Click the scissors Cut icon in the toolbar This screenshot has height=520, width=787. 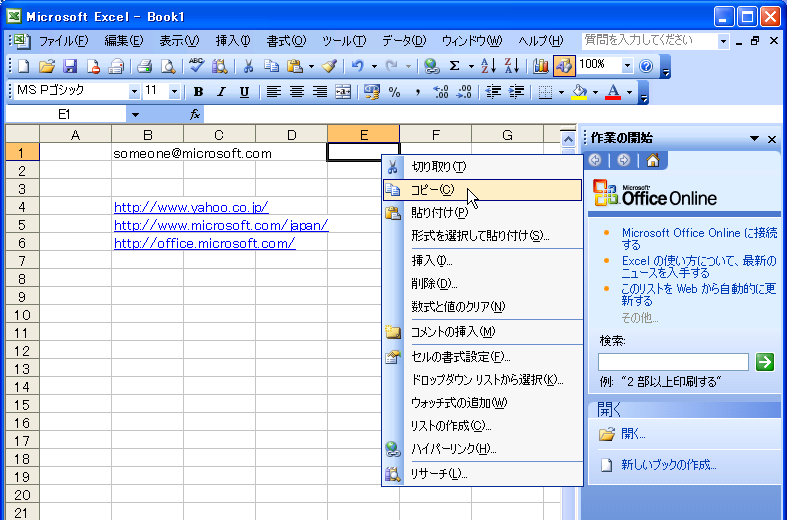pyautogui.click(x=247, y=66)
